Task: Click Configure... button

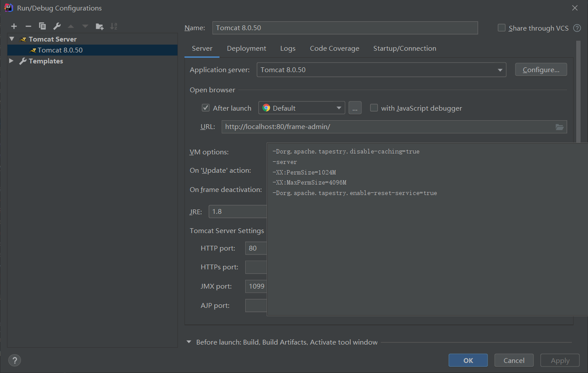Action: click(541, 70)
